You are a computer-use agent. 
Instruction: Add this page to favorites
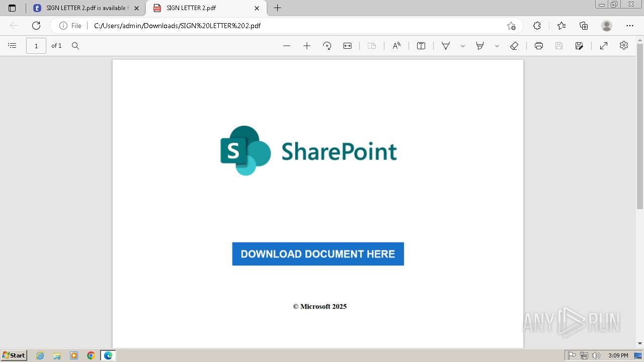(x=511, y=26)
